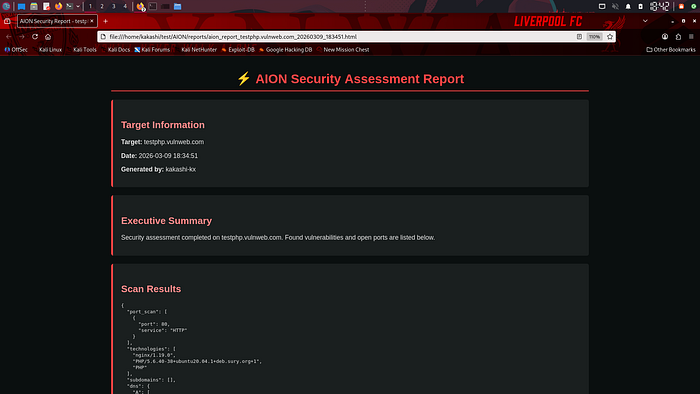
Task: Click the Target Information heading
Action: pos(163,125)
